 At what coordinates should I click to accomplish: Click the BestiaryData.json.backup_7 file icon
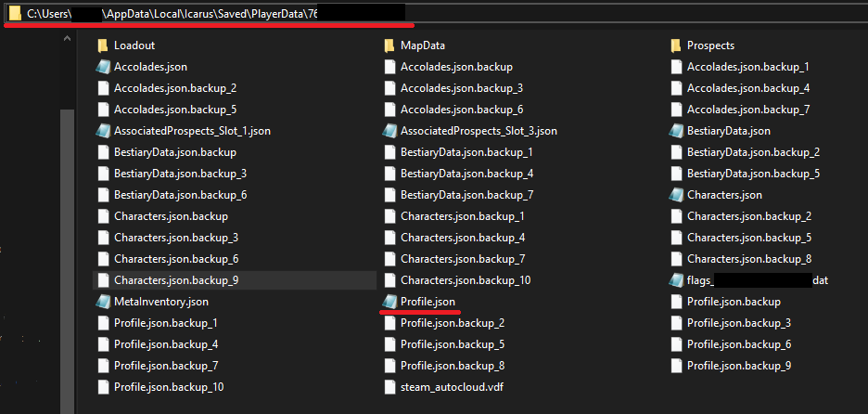(390, 195)
